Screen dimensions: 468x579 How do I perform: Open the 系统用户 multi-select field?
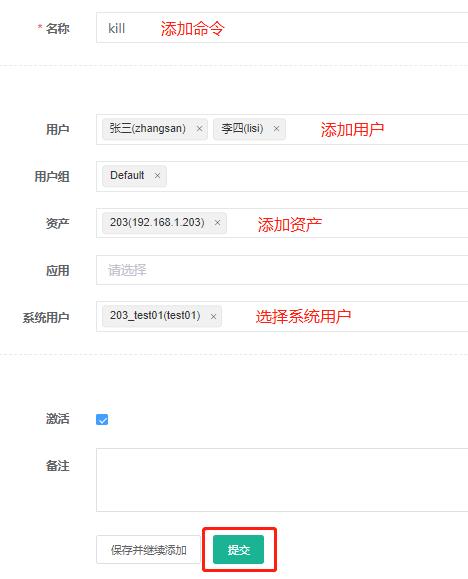pos(282,316)
